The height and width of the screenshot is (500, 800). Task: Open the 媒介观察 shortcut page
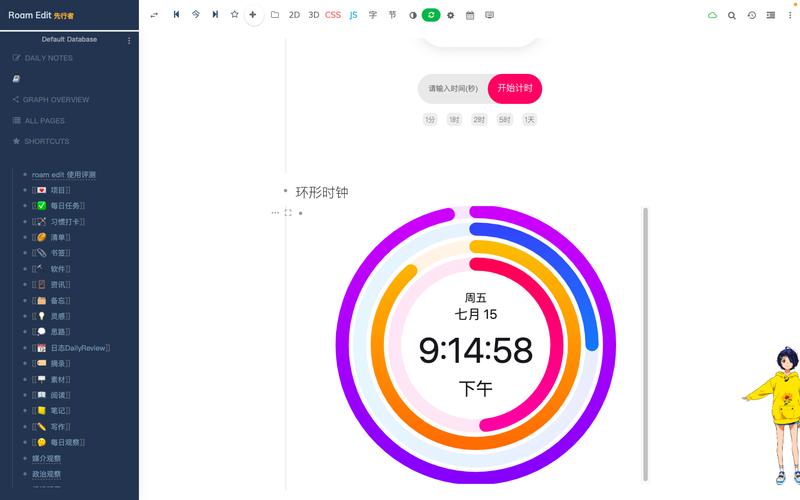coord(46,458)
